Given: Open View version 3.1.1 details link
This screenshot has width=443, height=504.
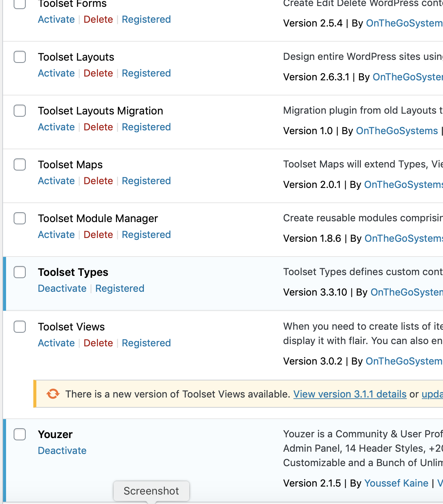Looking at the screenshot, I should [350, 394].
